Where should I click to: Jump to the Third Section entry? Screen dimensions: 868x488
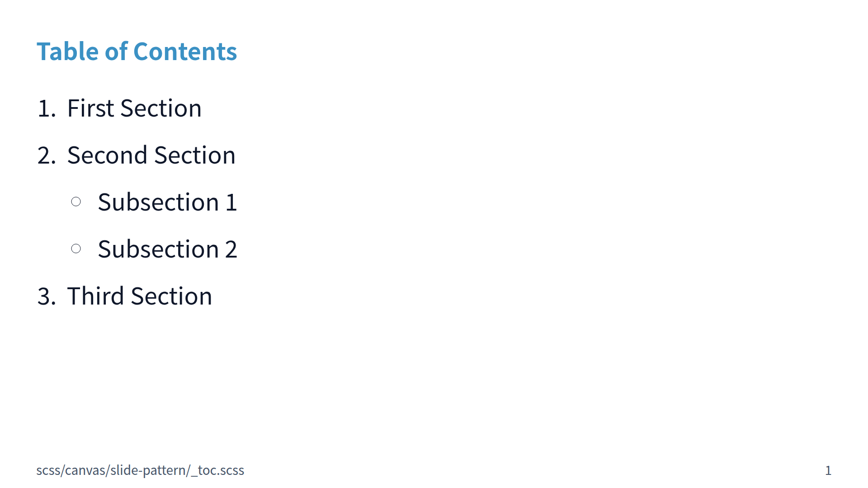click(x=139, y=296)
